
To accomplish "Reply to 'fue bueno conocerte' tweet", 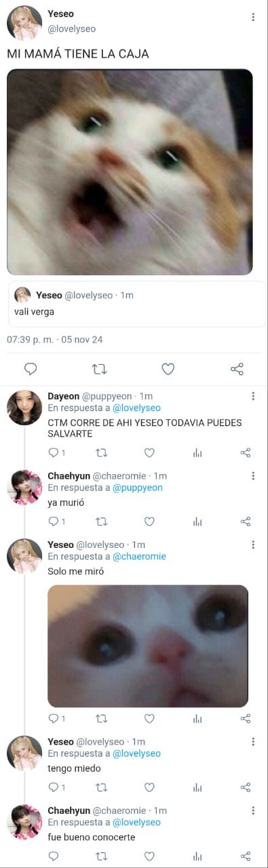I will click(53, 856).
